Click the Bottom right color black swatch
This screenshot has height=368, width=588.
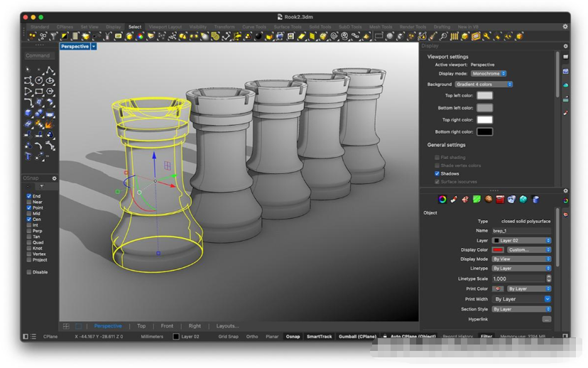(484, 131)
